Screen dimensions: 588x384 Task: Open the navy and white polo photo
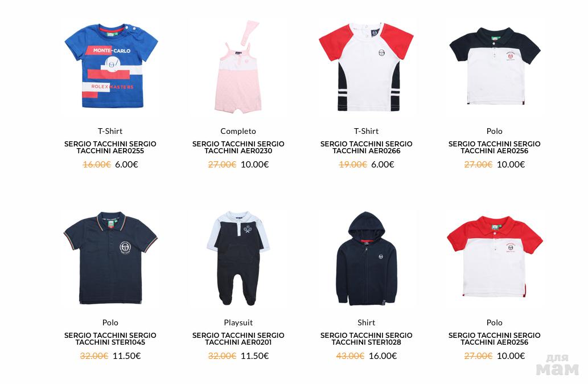[495, 66]
